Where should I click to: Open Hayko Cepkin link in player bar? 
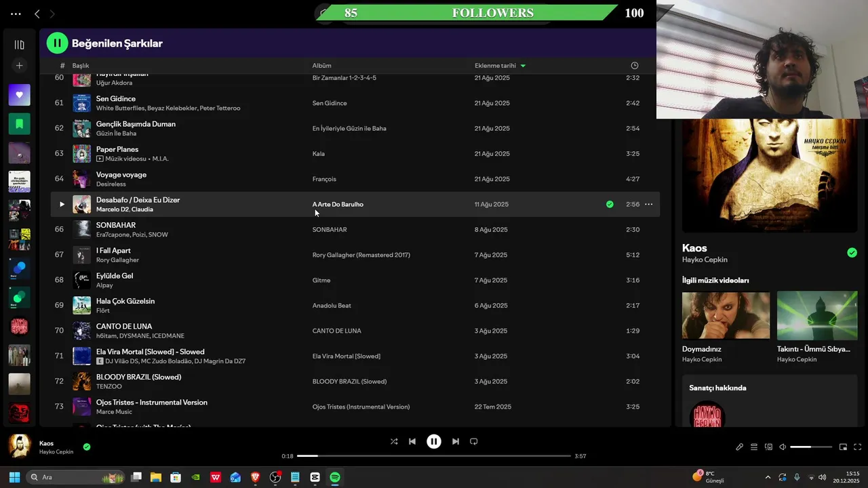point(56,452)
